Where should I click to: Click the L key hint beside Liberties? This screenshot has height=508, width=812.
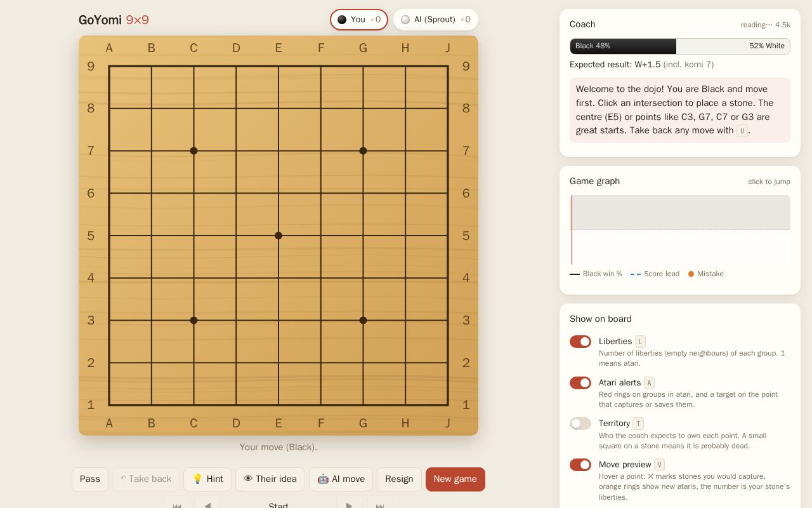click(640, 342)
